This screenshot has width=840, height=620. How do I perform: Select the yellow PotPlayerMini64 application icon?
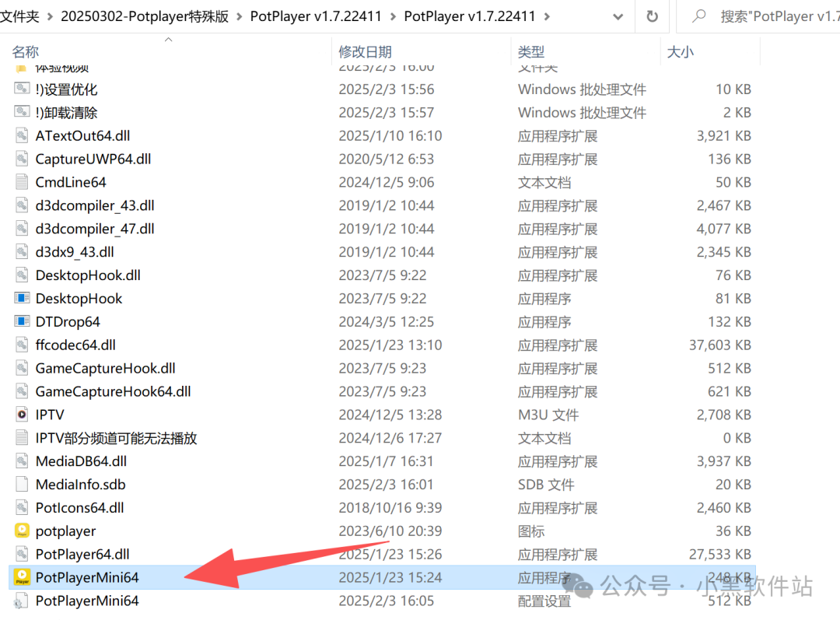22,577
